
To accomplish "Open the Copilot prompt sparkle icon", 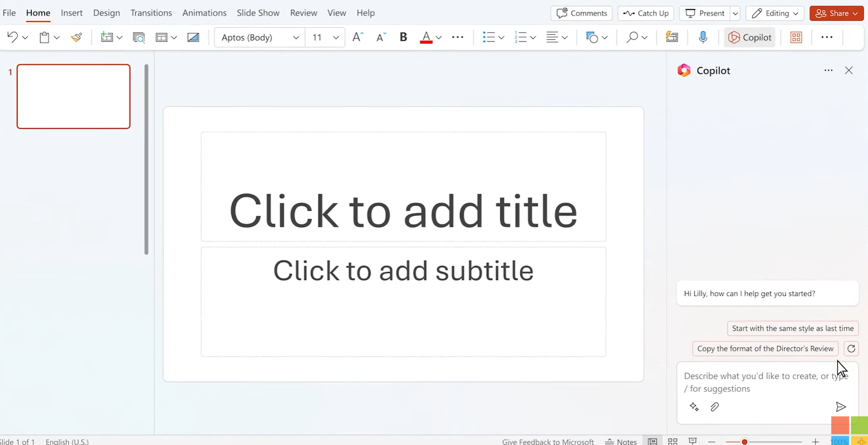I will (x=694, y=407).
